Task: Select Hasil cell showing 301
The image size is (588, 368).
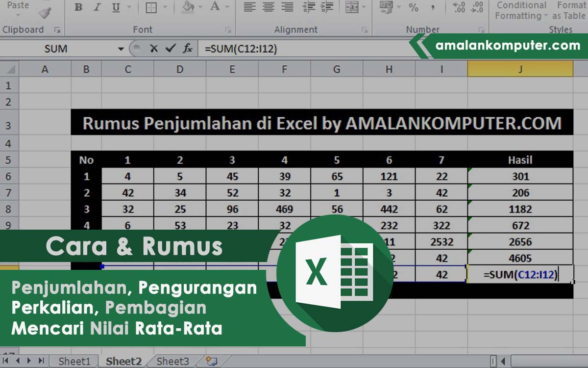Action: click(520, 176)
